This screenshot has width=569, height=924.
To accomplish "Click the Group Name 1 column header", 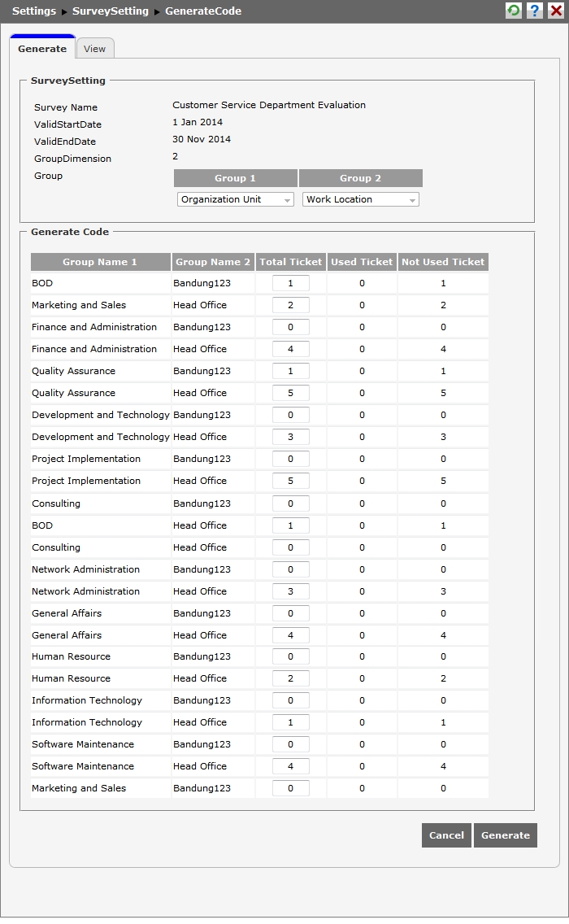I will click(x=100, y=262).
